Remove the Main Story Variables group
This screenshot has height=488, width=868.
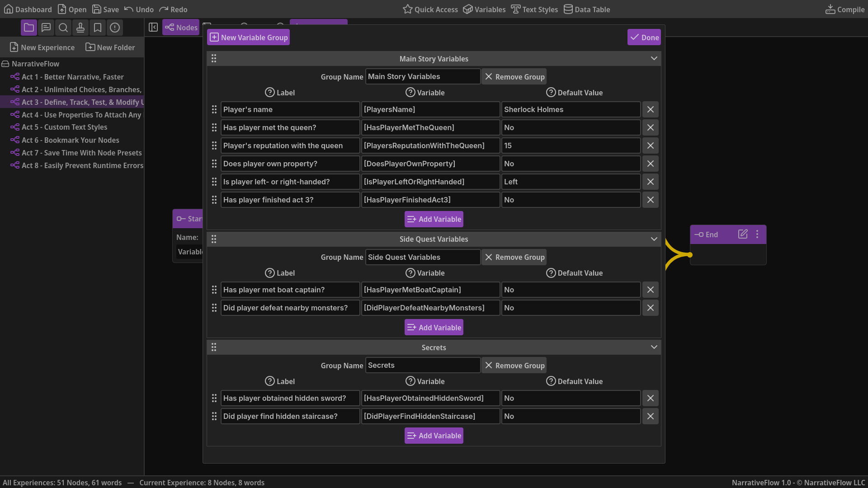coord(514,76)
